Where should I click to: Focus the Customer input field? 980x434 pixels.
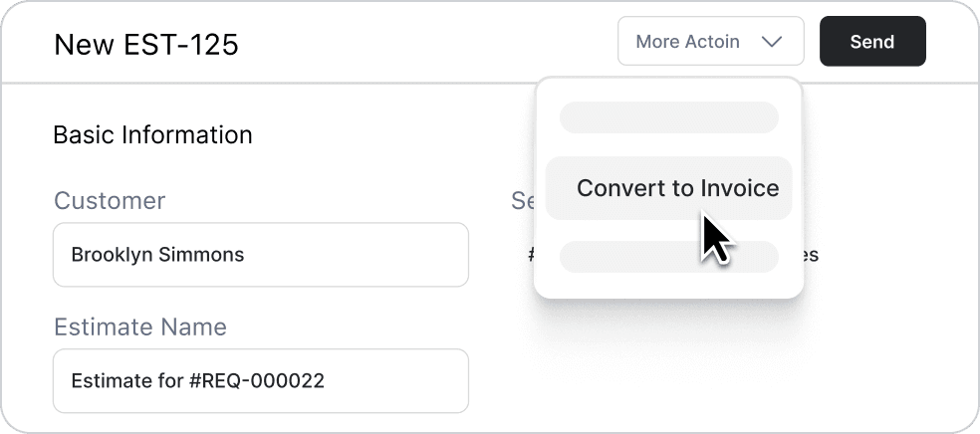click(260, 255)
